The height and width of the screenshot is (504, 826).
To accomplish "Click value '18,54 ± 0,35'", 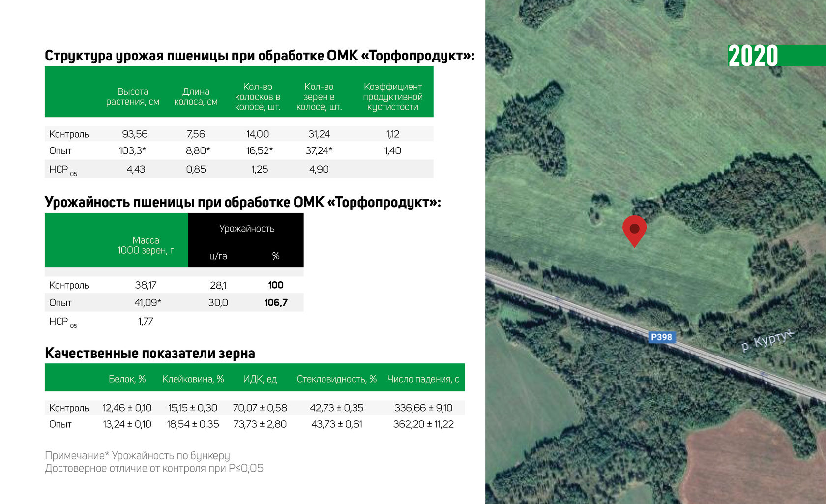I will click(193, 424).
